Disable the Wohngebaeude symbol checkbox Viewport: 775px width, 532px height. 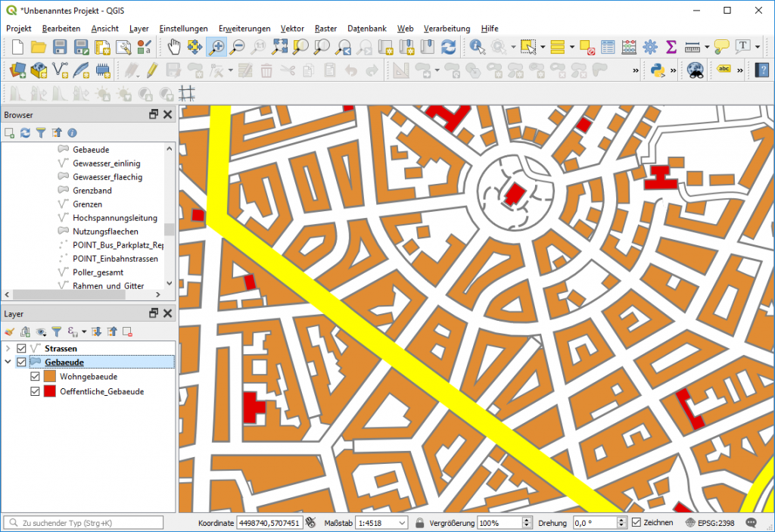[x=34, y=376]
